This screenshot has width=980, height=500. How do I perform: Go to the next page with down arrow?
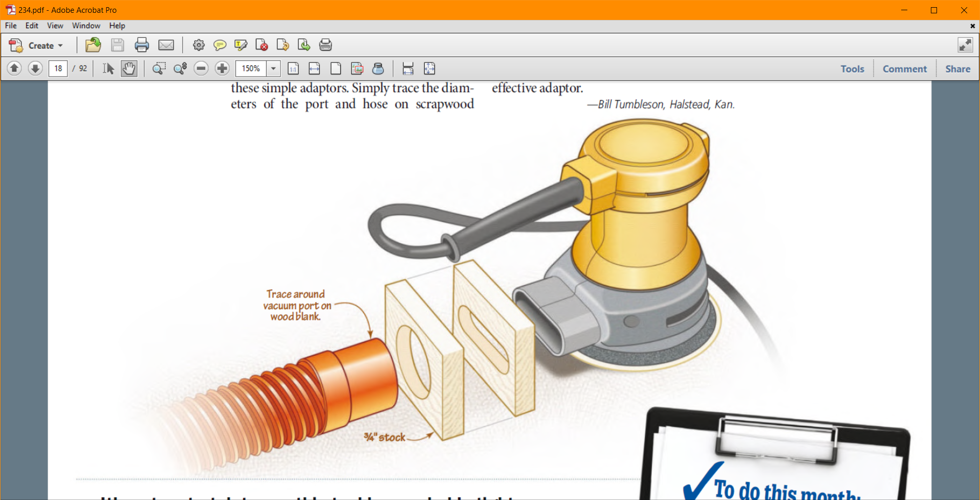tap(35, 68)
